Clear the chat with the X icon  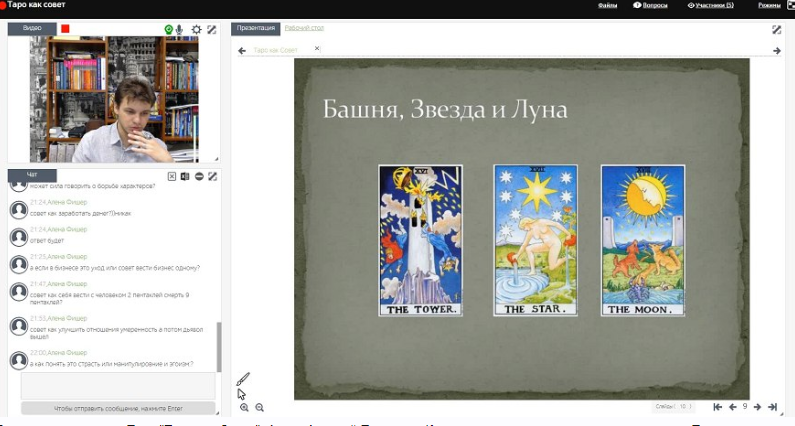point(172,176)
